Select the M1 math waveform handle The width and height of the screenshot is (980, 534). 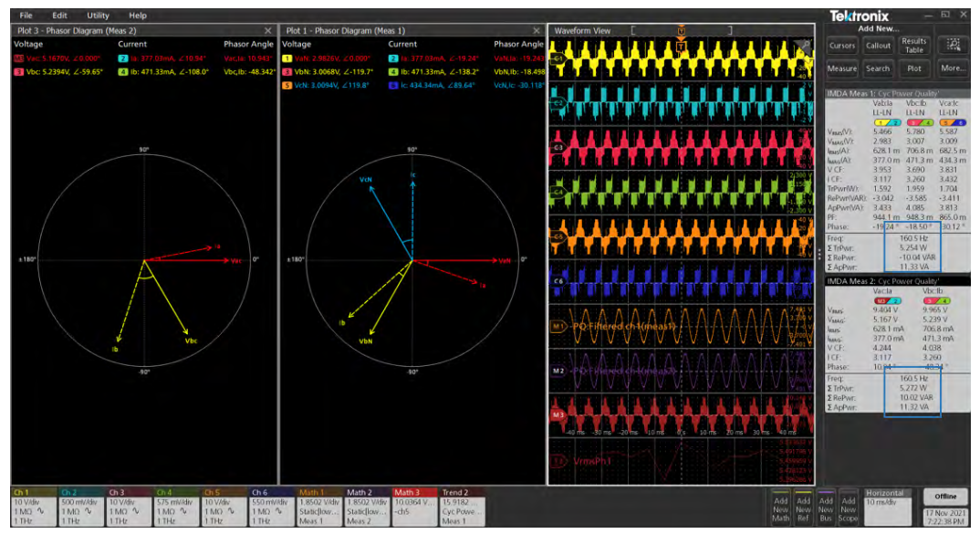[x=557, y=326]
